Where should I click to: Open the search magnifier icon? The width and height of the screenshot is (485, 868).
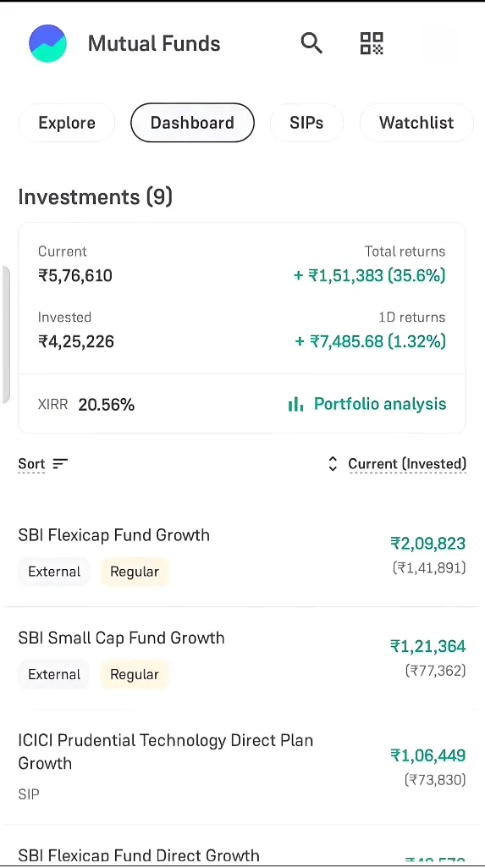point(311,43)
